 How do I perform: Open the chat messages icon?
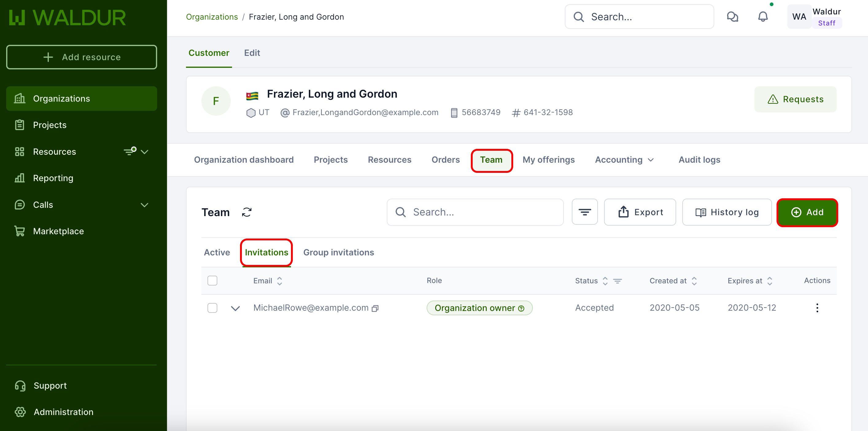(732, 17)
